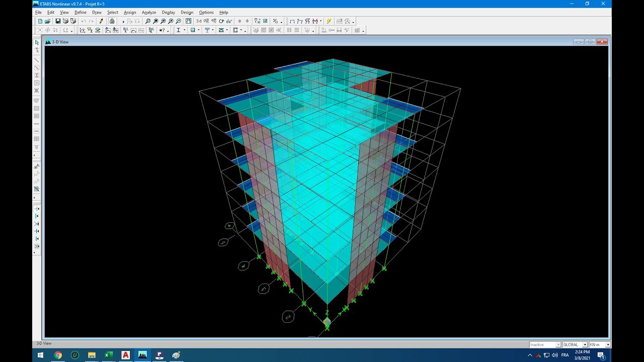Screen dimensions: 644x362
Task: Open the dropdown arrow beside I-section icon
Action: (184, 30)
